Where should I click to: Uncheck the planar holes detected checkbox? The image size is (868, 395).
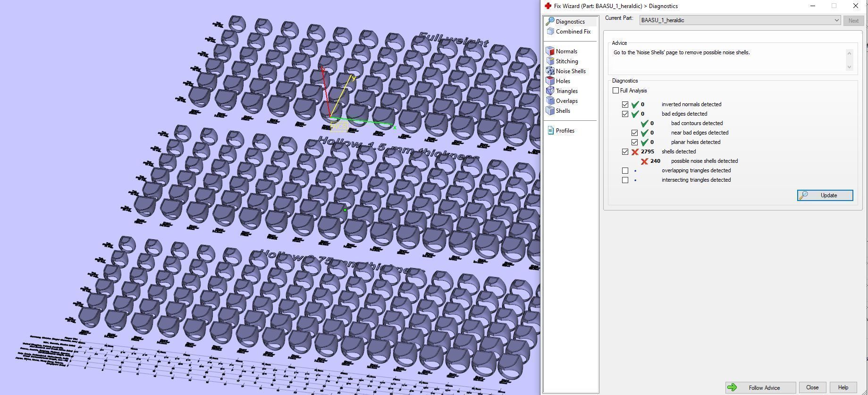pyautogui.click(x=634, y=142)
